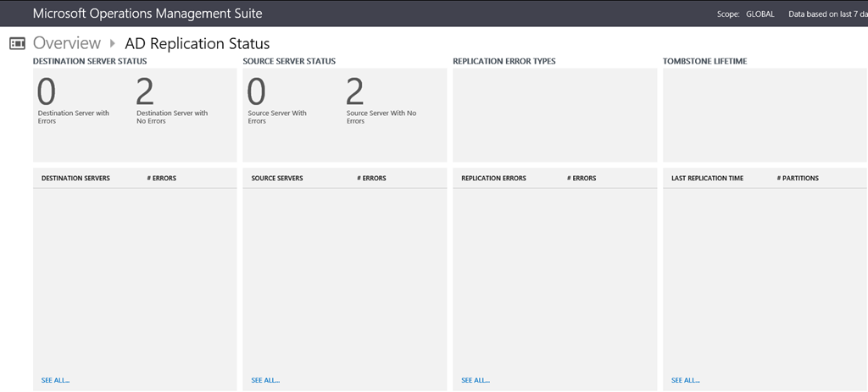Go back to Overview breadcrumb
868x392 pixels.
[67, 43]
